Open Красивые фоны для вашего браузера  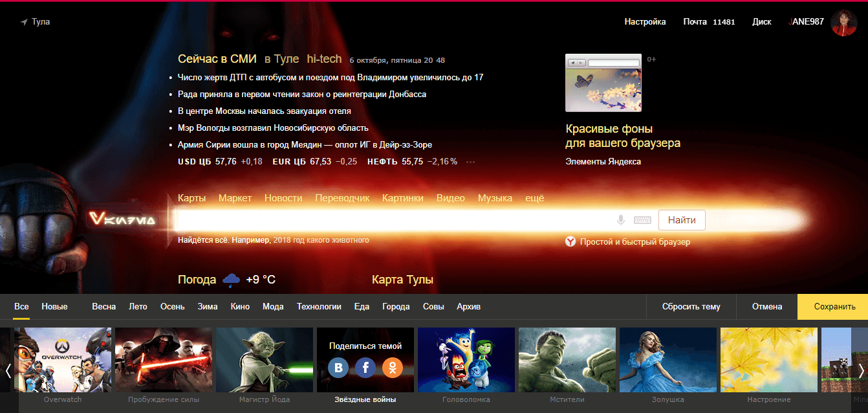click(623, 136)
